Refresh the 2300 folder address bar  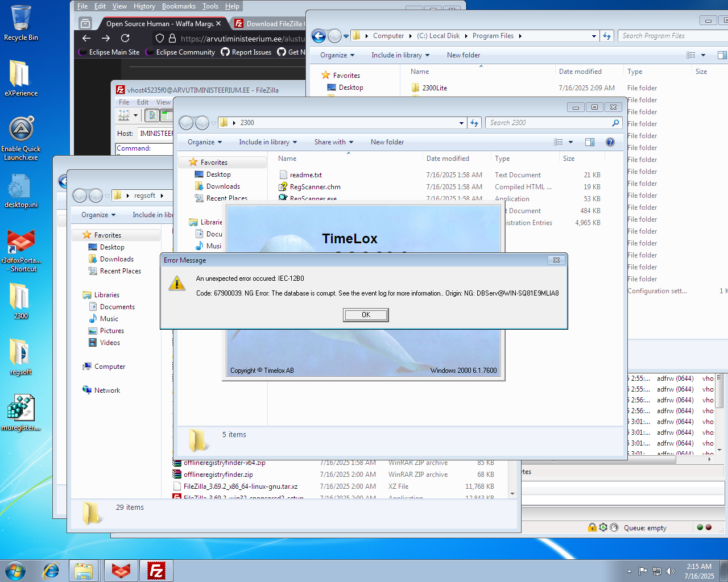(474, 122)
